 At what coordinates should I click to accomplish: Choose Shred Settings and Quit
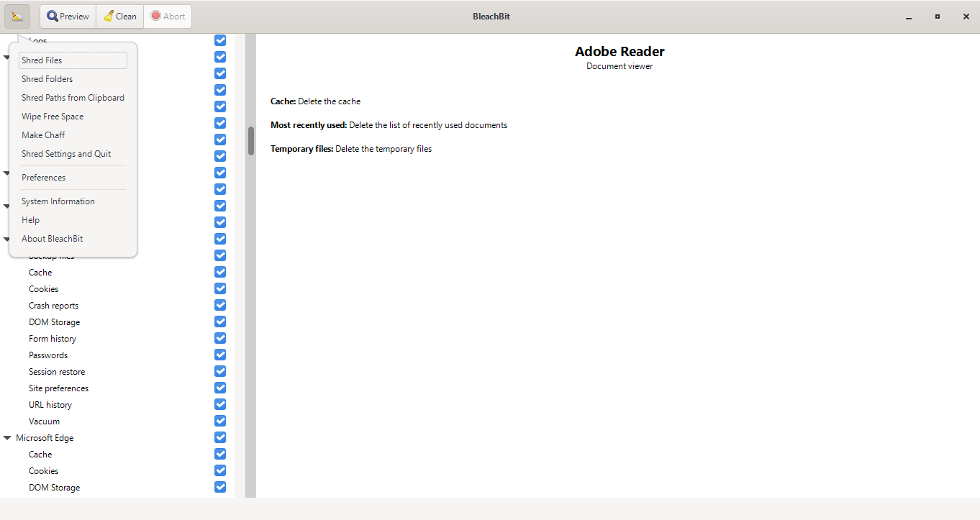click(x=73, y=154)
